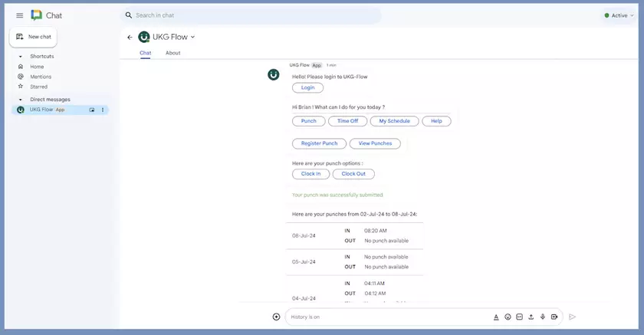644x335 pixels.
Task: Click the UKG Flow avatar in header
Action: pos(144,37)
